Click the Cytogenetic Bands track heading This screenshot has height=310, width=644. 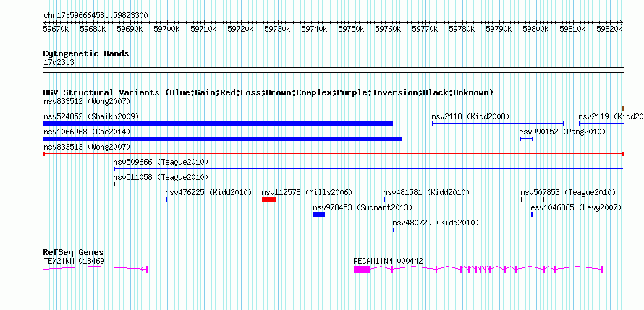86,53
